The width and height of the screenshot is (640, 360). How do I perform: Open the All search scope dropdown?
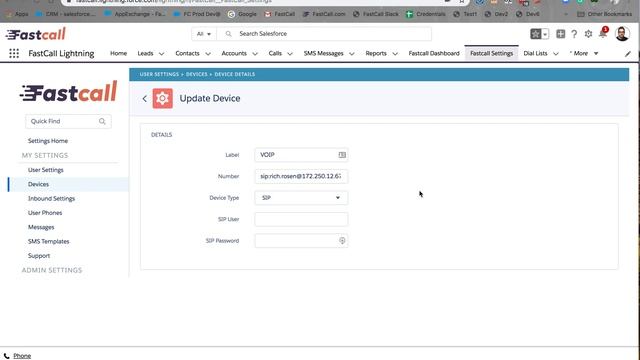point(204,34)
